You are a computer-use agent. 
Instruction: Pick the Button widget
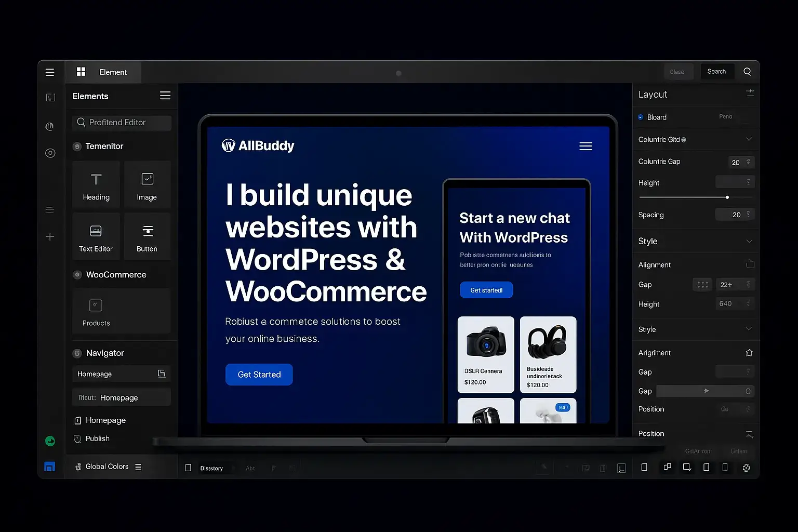(147, 236)
